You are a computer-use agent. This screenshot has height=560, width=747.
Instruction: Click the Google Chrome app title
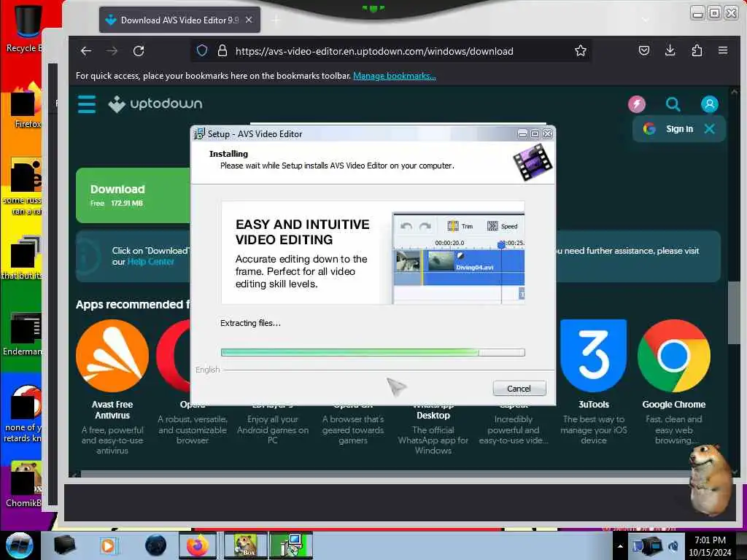[x=673, y=404]
